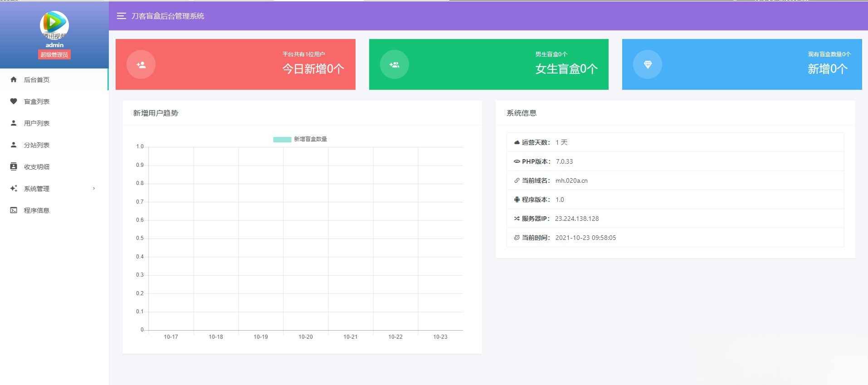This screenshot has height=385, width=868.
Task: Click the mh.020a.cn domain value
Action: click(571, 180)
